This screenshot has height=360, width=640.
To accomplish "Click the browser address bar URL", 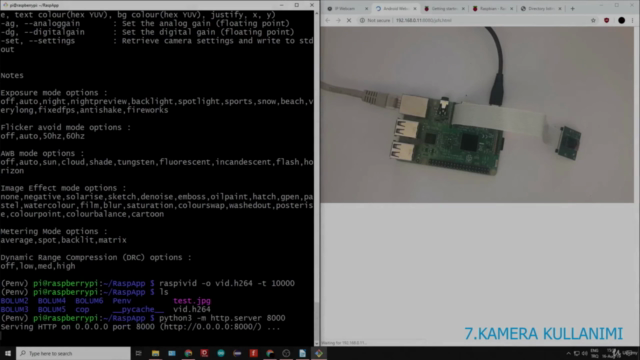I will click(424, 20).
